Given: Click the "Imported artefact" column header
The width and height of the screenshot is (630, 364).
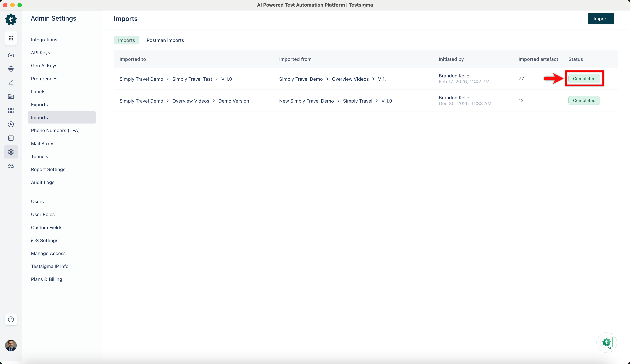Looking at the screenshot, I should coord(538,59).
